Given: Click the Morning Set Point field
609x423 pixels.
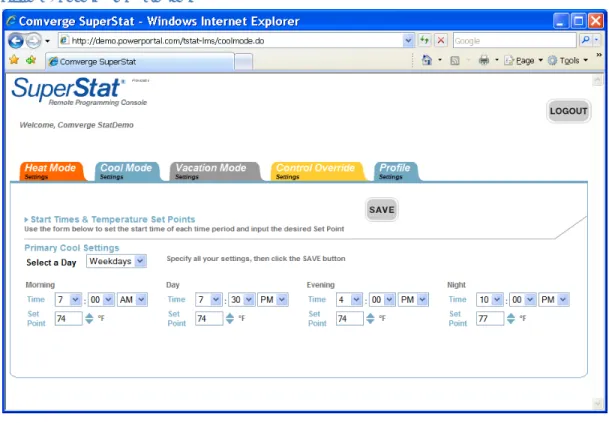Looking at the screenshot, I should point(68,319).
